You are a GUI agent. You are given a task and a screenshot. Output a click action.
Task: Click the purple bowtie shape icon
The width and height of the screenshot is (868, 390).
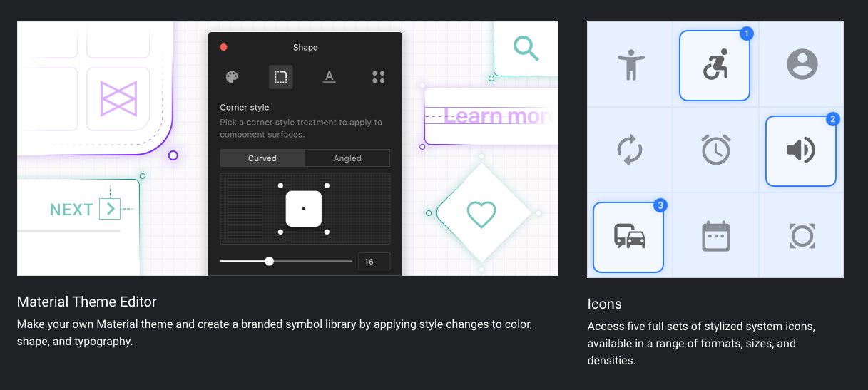coord(118,99)
